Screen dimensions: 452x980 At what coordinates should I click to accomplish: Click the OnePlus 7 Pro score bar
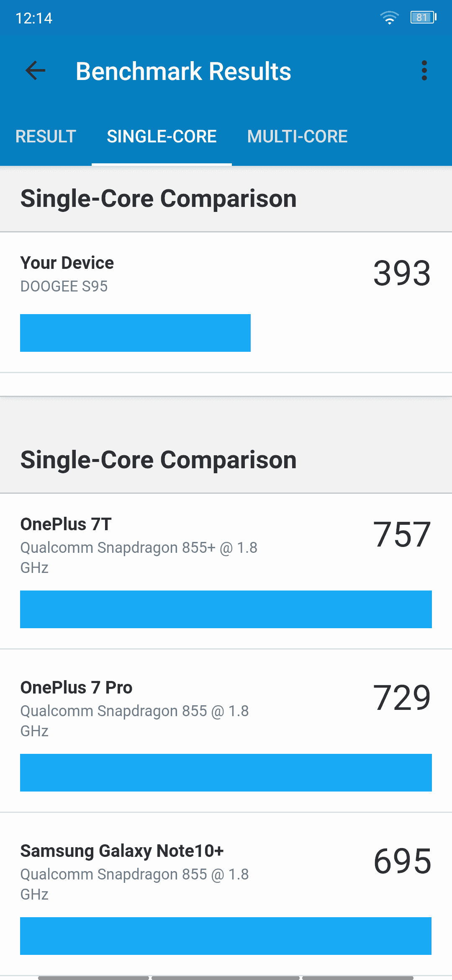226,773
